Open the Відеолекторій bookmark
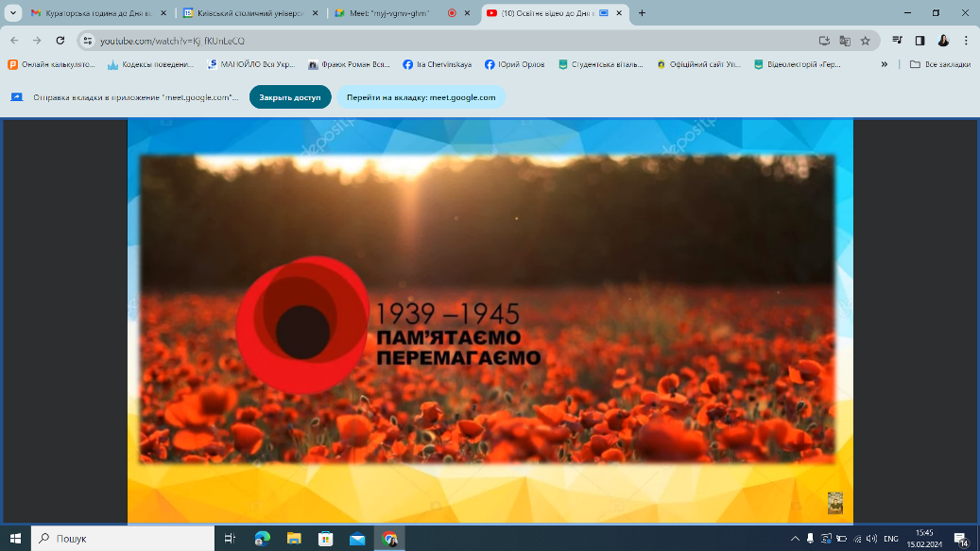Image resolution: width=980 pixels, height=551 pixels. coord(798,64)
